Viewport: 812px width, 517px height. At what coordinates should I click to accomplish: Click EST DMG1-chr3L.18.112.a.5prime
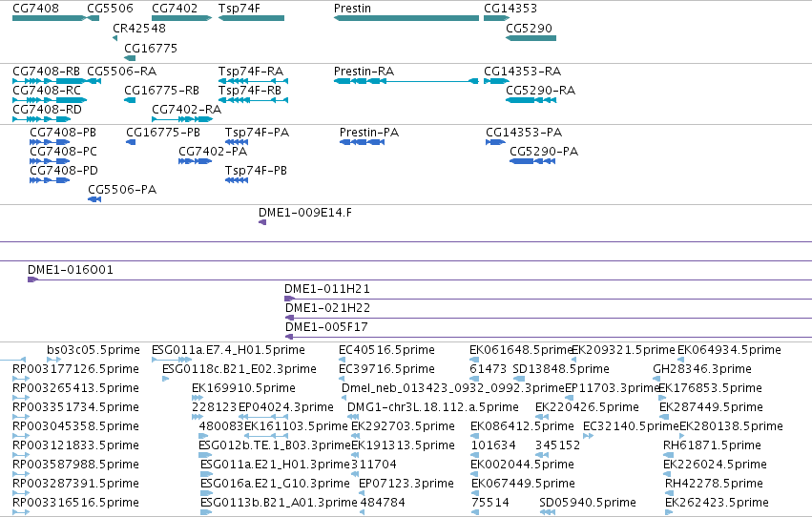(x=353, y=417)
